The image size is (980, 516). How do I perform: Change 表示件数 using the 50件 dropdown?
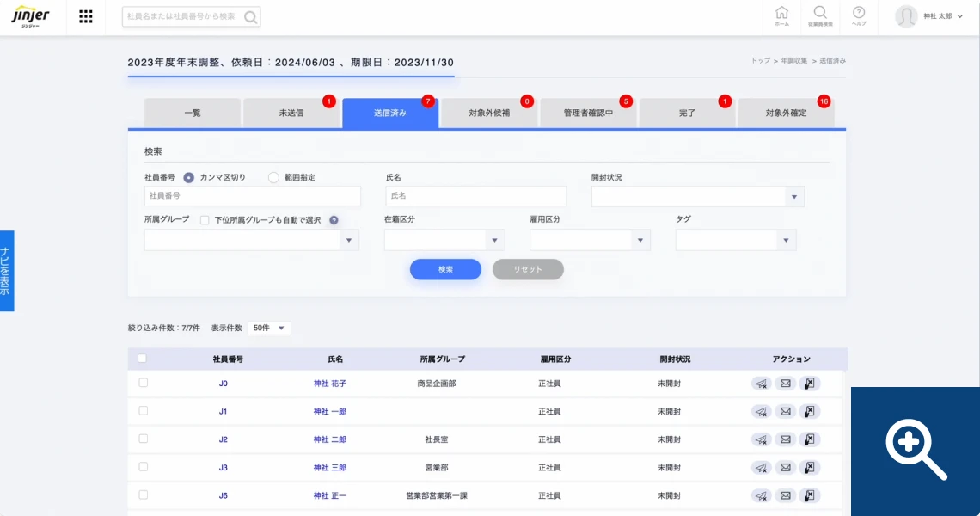(269, 328)
